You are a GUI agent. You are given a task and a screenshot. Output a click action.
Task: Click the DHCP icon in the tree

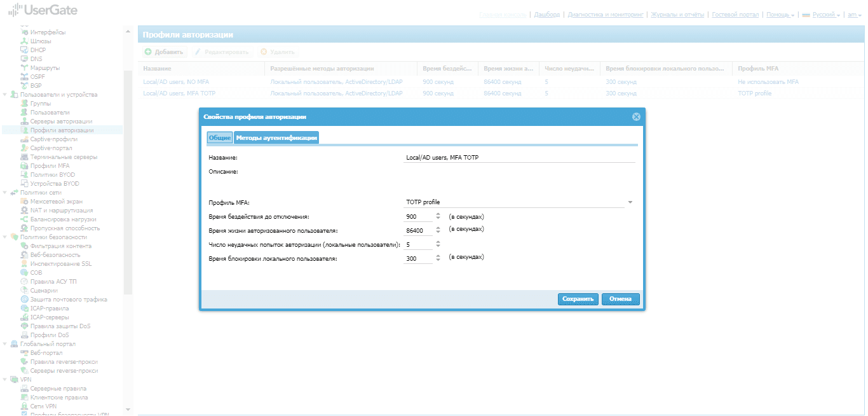(25, 50)
